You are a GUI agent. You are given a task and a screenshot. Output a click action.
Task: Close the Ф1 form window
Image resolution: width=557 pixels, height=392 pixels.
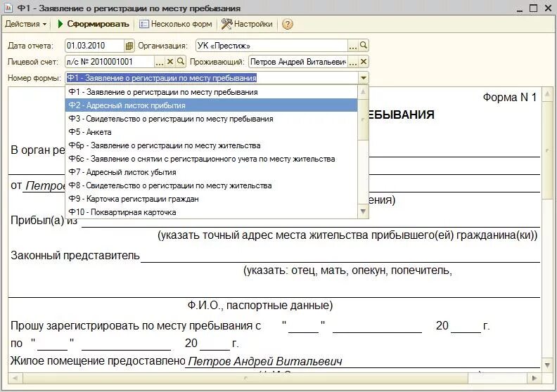548,8
